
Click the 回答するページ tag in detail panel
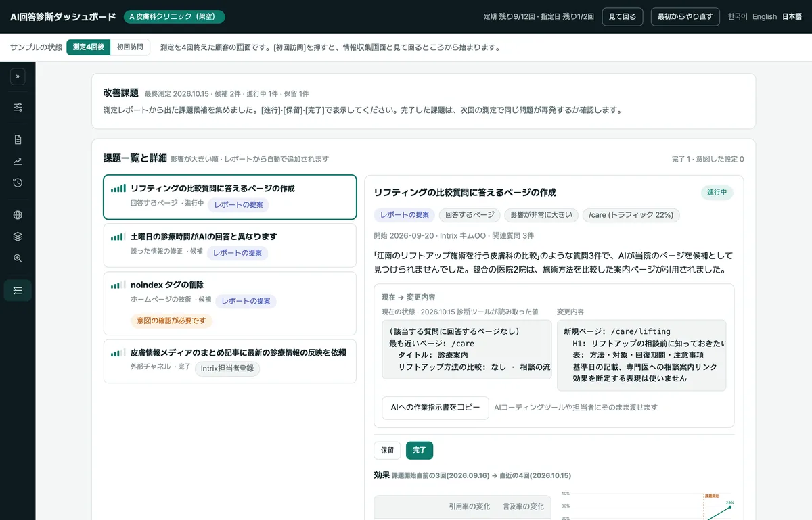click(470, 215)
